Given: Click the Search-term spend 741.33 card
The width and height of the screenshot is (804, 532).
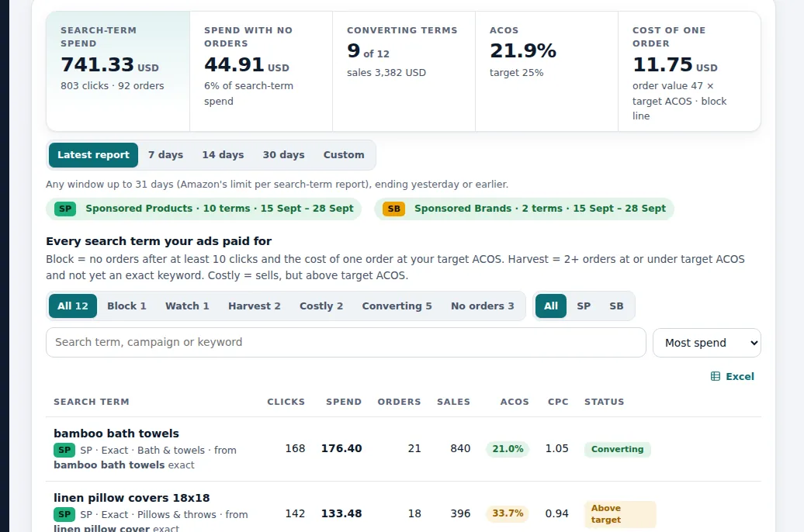Looking at the screenshot, I should pyautogui.click(x=118, y=71).
